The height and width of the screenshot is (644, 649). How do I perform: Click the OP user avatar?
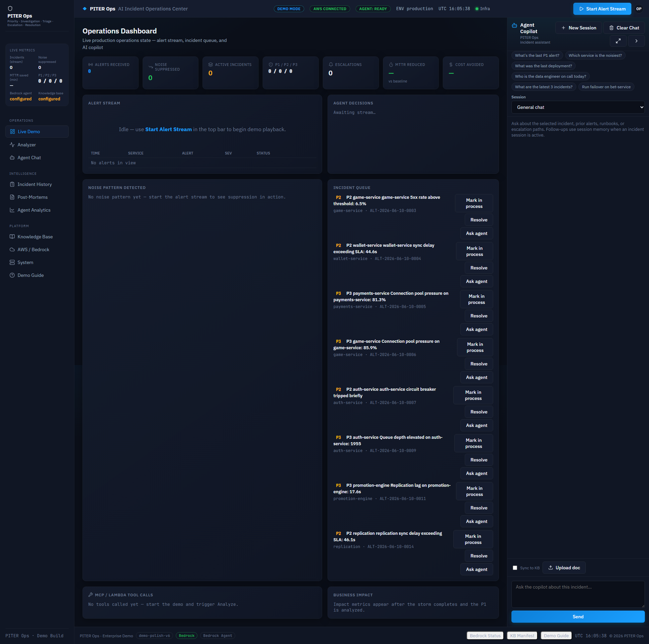pos(639,9)
